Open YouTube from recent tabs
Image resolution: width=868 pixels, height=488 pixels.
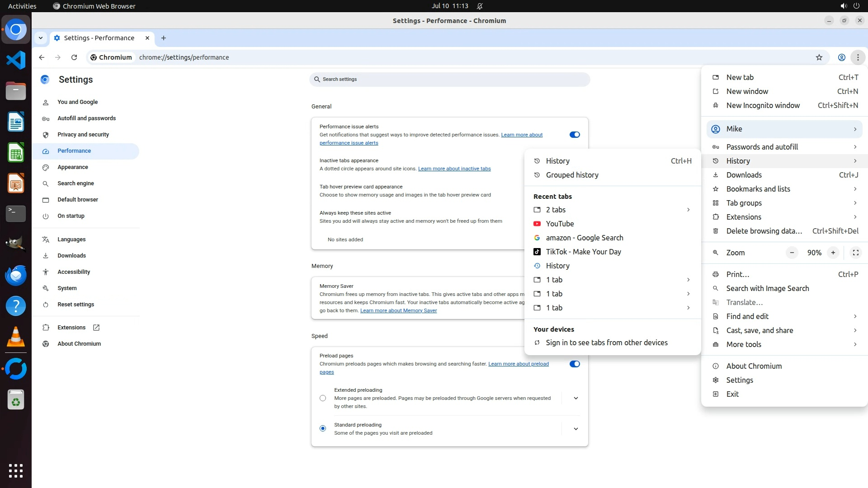pyautogui.click(x=560, y=224)
